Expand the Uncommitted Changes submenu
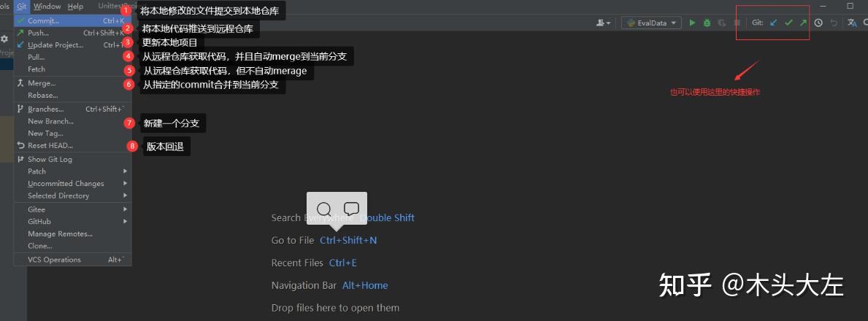868x321 pixels. click(73, 183)
